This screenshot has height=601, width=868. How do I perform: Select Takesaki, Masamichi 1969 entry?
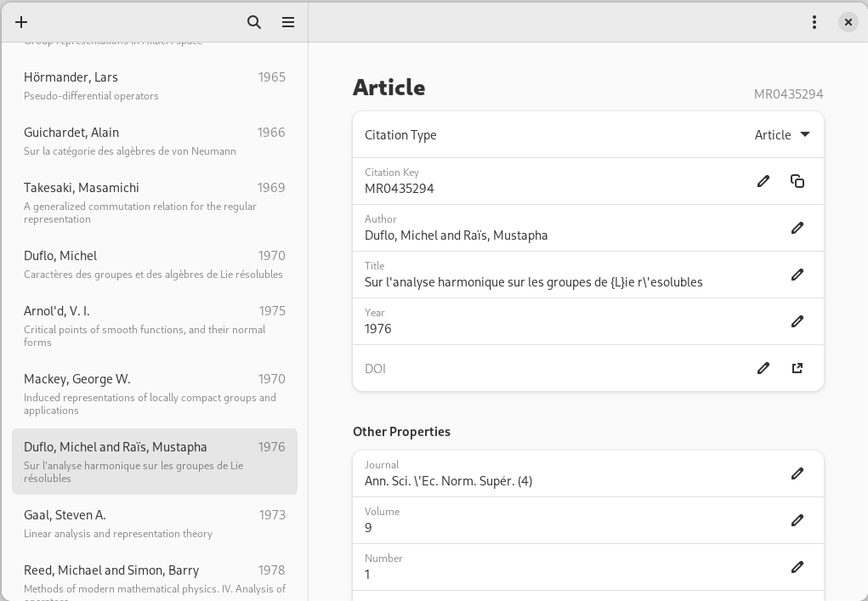155,202
